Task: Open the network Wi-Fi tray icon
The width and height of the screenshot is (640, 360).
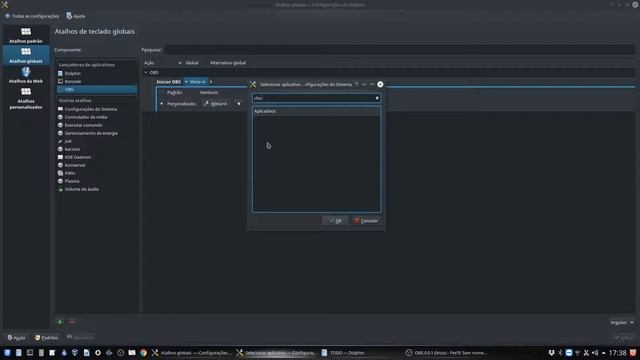Action: pos(578,353)
